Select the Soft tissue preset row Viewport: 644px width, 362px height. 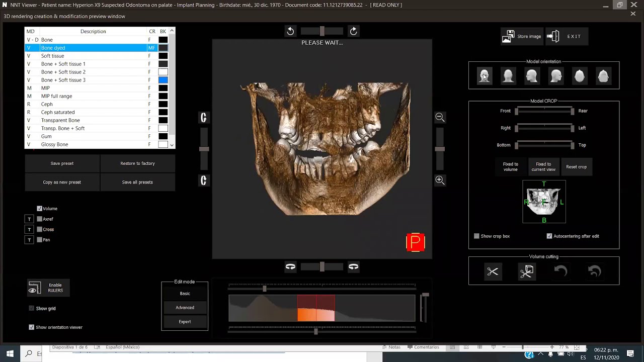pyautogui.click(x=97, y=56)
